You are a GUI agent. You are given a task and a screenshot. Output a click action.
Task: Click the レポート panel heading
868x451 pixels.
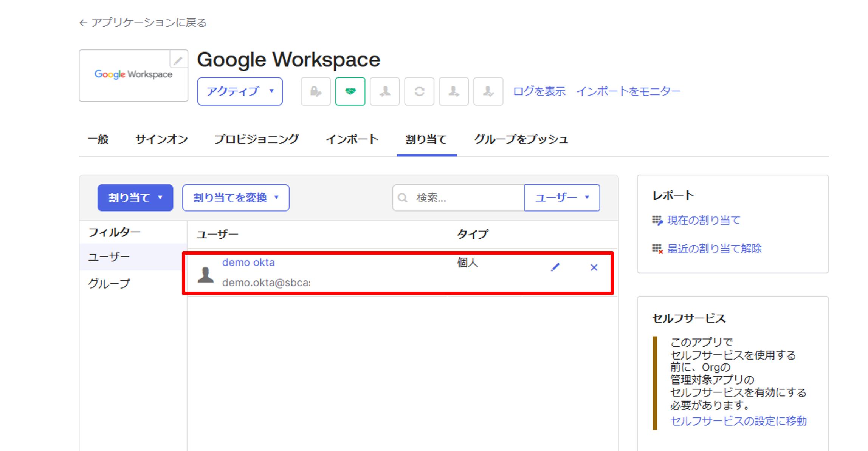click(x=673, y=196)
